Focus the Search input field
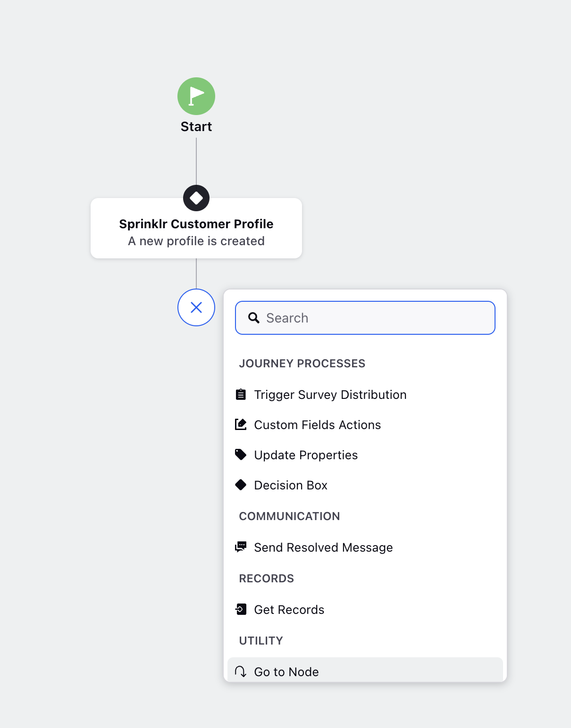 (365, 318)
